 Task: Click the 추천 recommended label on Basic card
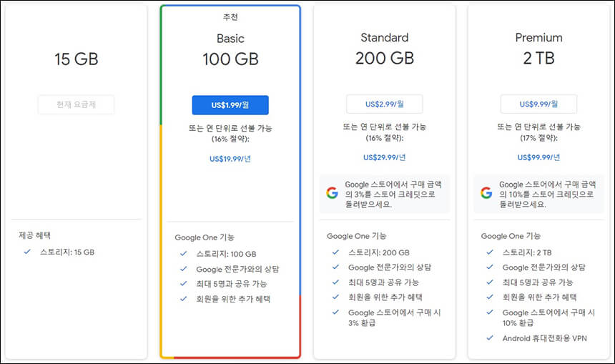pyautogui.click(x=230, y=17)
